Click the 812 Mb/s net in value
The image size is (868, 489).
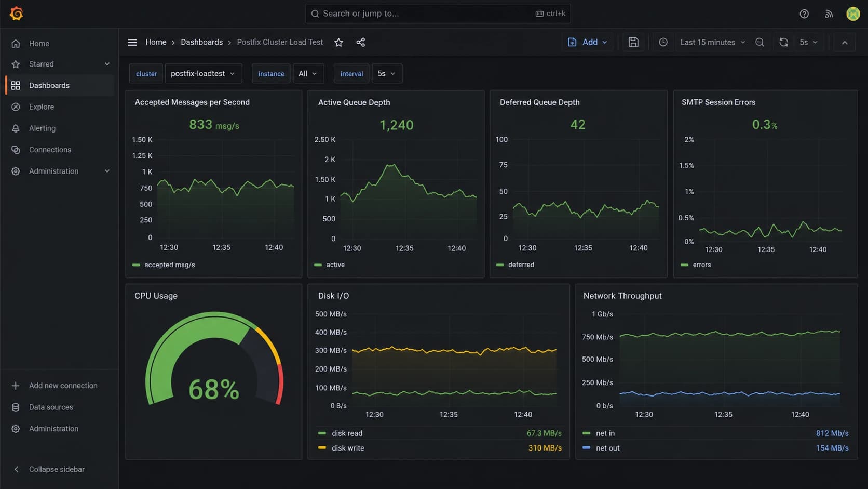(x=832, y=433)
